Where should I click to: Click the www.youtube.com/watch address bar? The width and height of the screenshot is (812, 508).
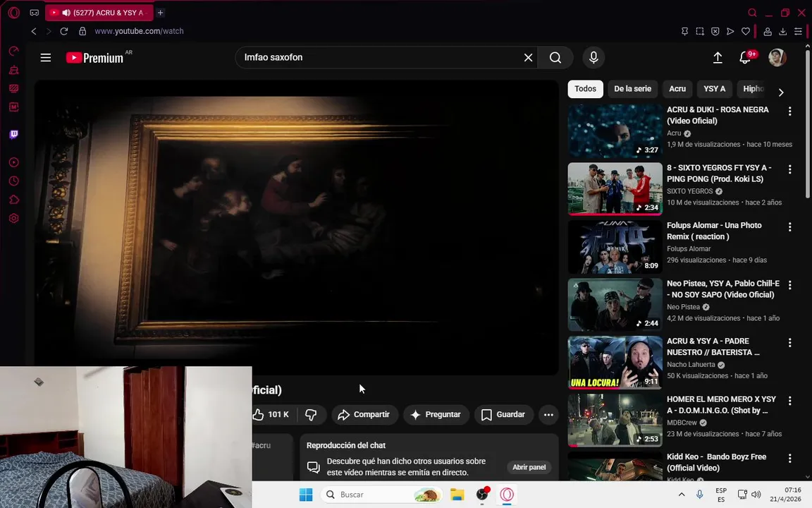pos(139,31)
